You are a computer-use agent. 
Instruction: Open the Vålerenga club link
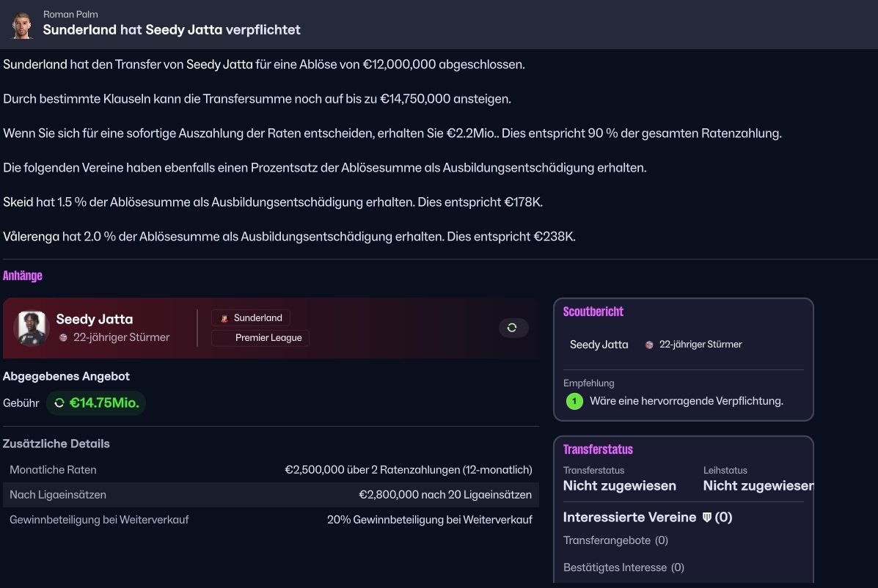31,237
